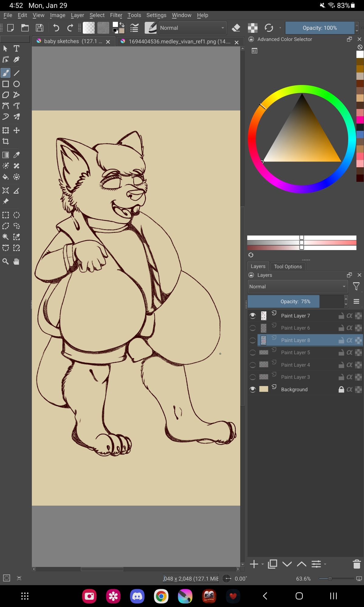Viewport: 364px width, 607px height.
Task: Expand reload brush preset arrow options
Action: [x=280, y=28]
